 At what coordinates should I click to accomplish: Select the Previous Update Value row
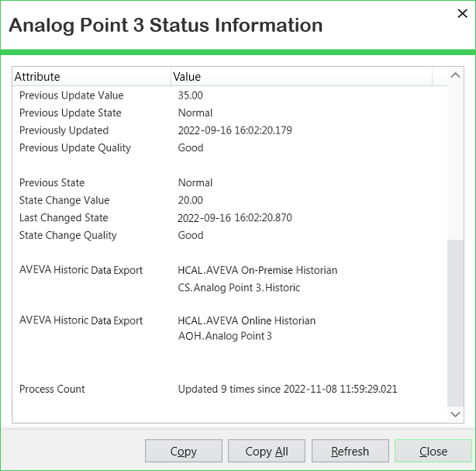[71, 95]
